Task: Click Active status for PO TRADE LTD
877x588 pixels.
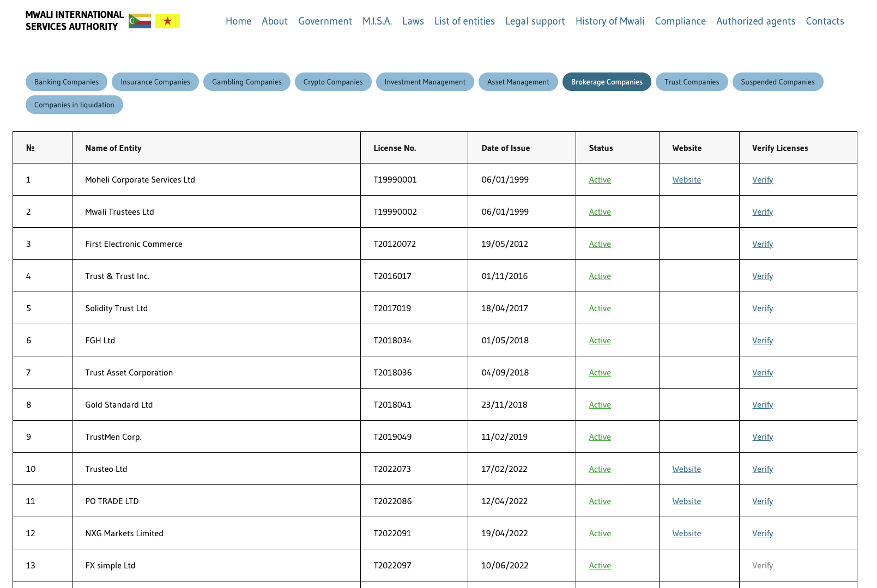Action: point(600,501)
